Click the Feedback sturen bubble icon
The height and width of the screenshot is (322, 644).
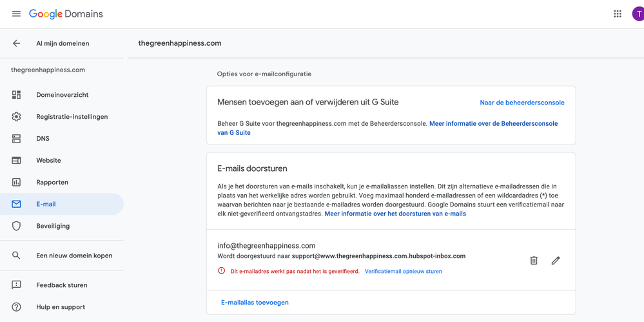(x=16, y=285)
